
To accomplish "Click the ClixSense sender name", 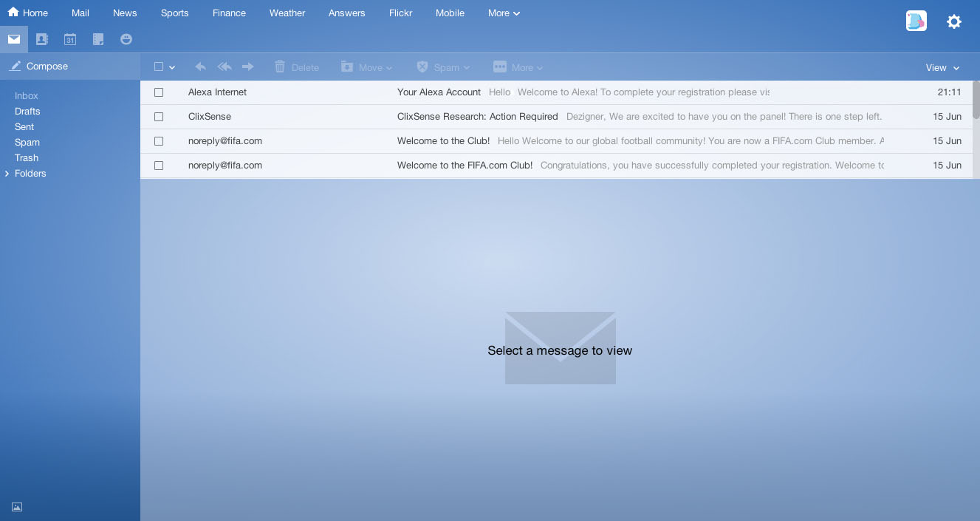I will click(x=210, y=117).
